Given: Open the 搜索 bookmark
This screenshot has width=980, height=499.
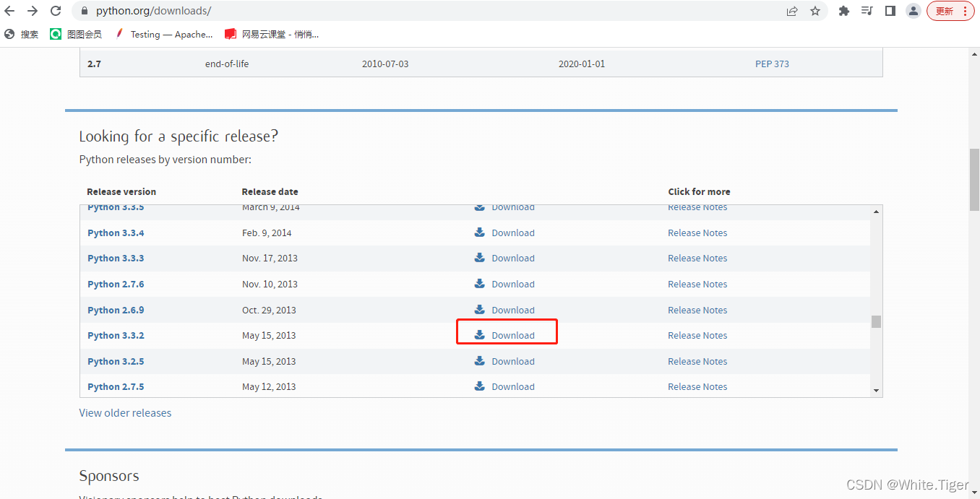Looking at the screenshot, I should [22, 34].
